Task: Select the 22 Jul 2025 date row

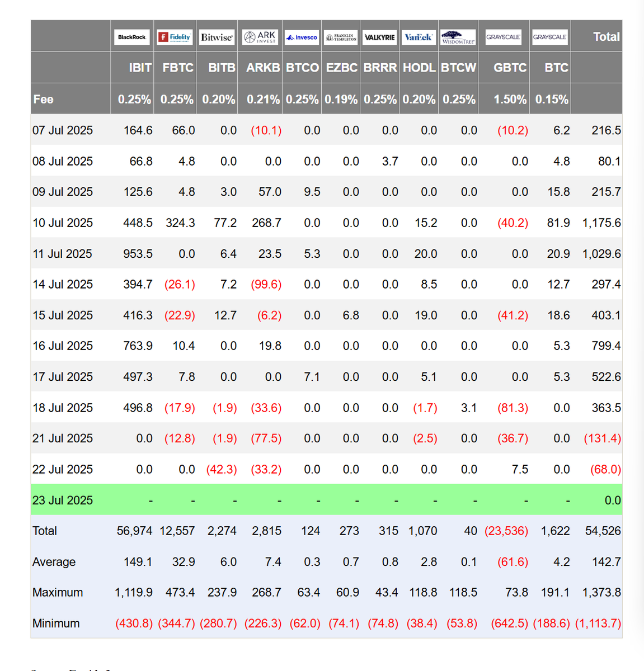Action: (326, 470)
